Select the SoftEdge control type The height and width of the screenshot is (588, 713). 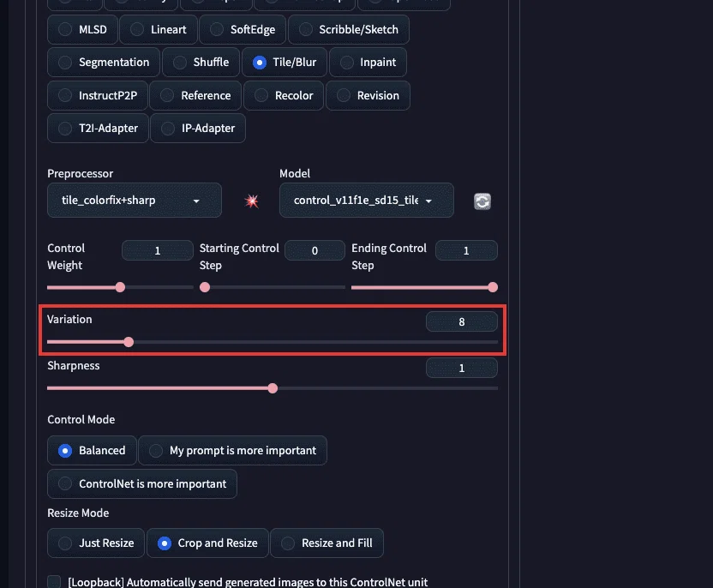click(243, 29)
